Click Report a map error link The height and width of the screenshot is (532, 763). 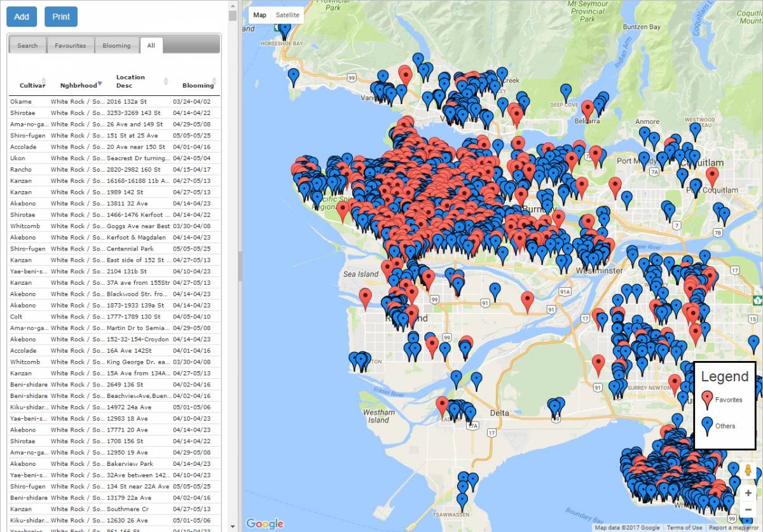click(735, 528)
